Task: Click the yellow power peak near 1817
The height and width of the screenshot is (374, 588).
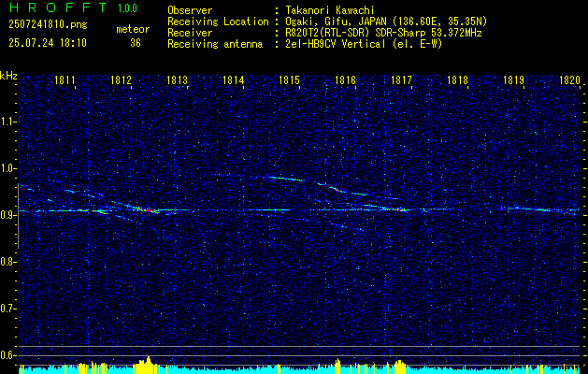Action: (x=400, y=365)
